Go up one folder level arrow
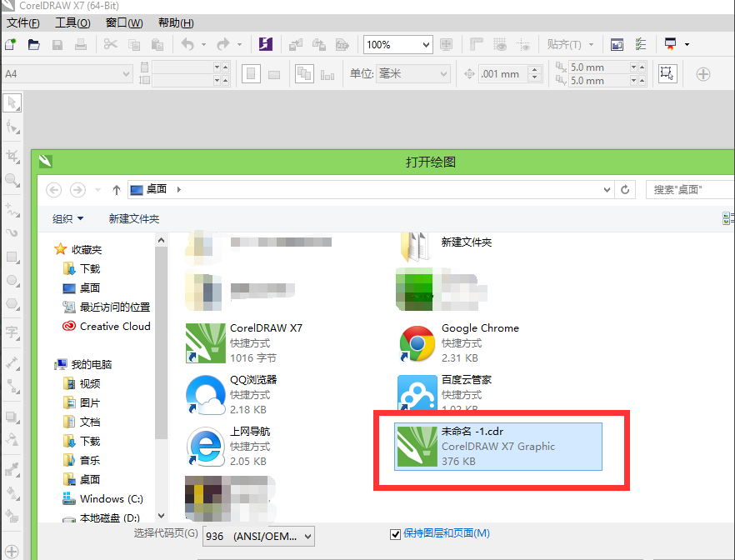Viewport: 735px width, 560px height. (116, 190)
